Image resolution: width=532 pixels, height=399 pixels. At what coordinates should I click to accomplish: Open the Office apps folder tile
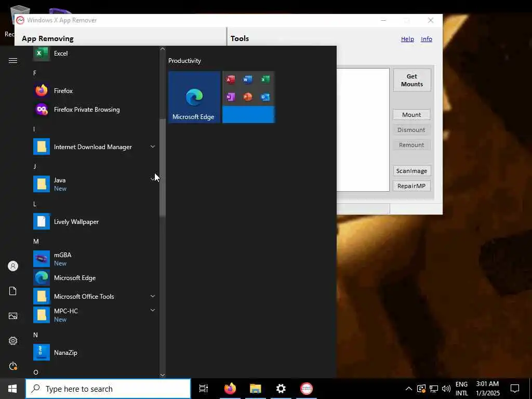[x=248, y=97]
